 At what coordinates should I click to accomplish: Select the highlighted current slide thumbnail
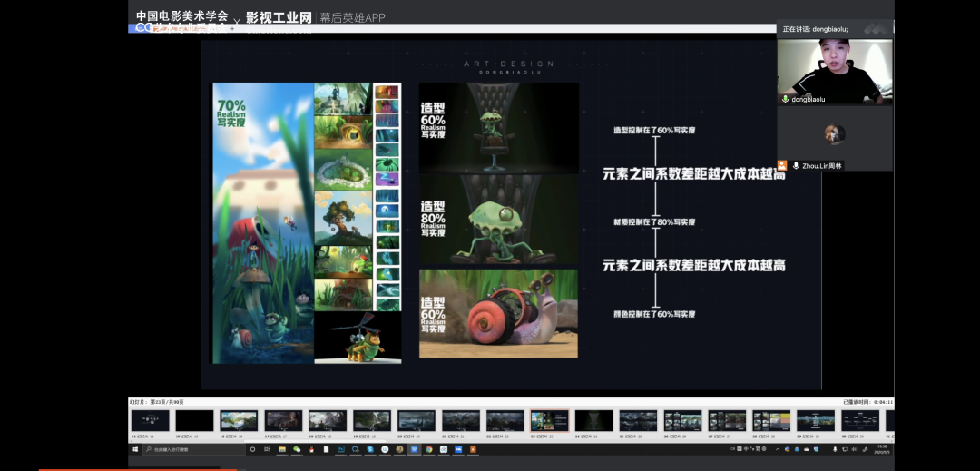click(x=549, y=421)
